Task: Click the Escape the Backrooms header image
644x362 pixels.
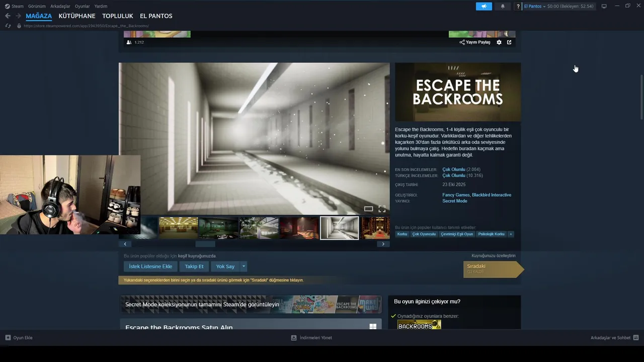Action: coord(458,92)
